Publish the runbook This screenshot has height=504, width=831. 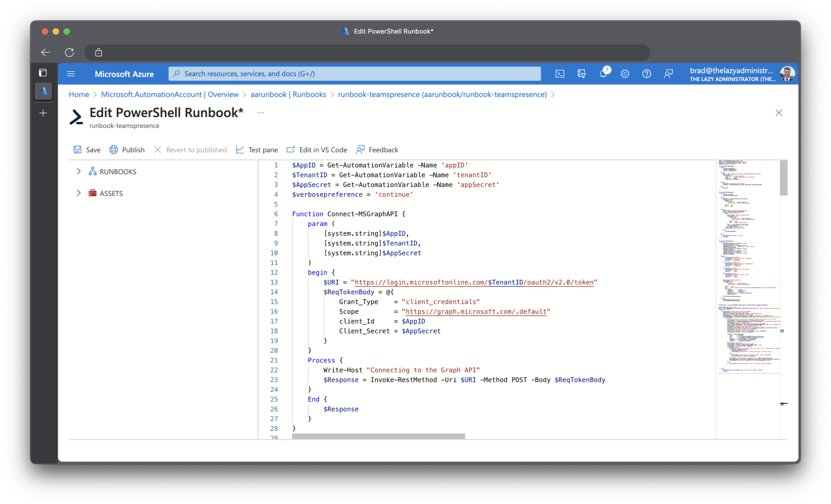coord(127,150)
